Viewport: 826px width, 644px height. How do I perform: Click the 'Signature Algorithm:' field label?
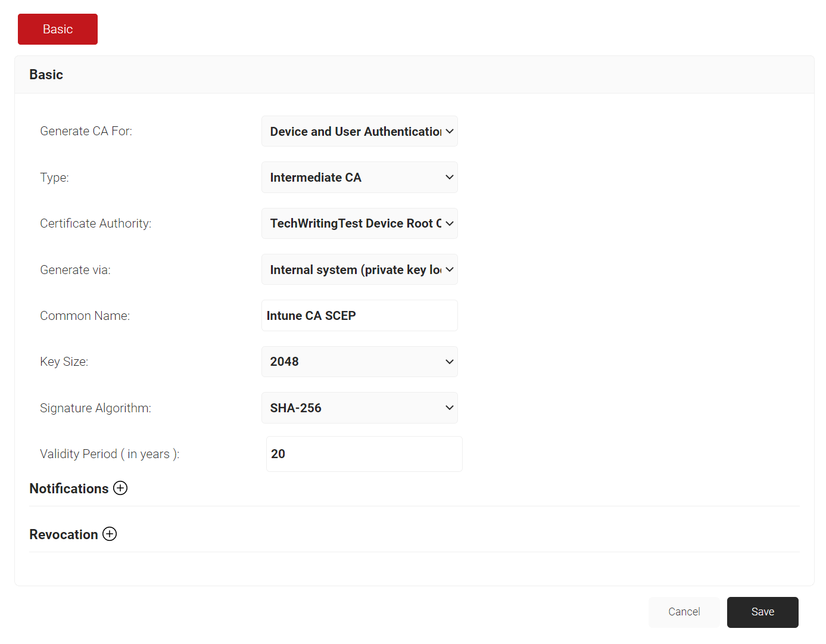(x=95, y=408)
